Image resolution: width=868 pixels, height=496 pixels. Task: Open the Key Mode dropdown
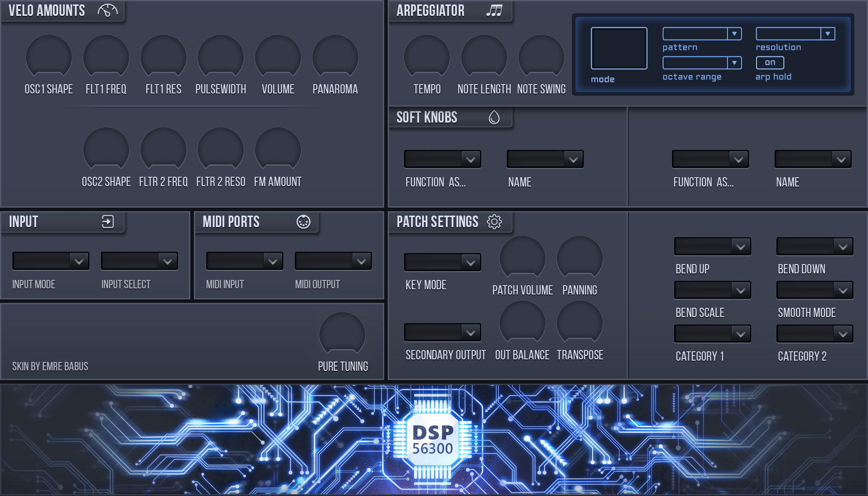click(442, 262)
